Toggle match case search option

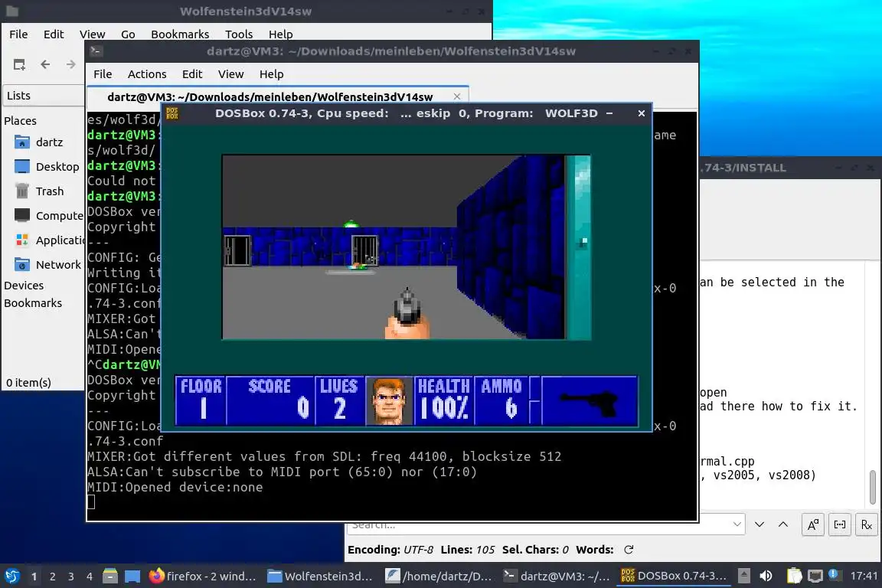pyautogui.click(x=813, y=525)
